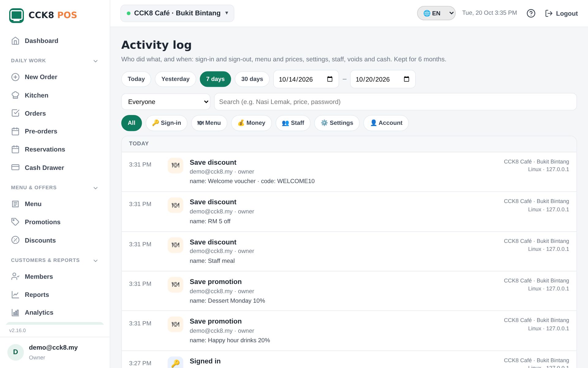Collapse the MENU & OFFERS section

tap(96, 188)
